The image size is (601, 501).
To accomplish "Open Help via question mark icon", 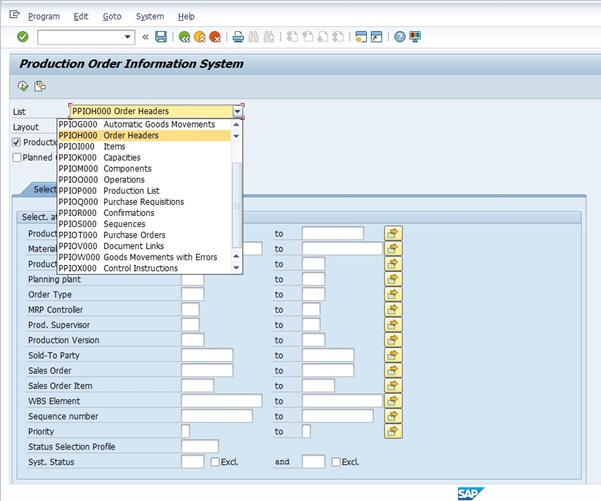I will click(400, 37).
